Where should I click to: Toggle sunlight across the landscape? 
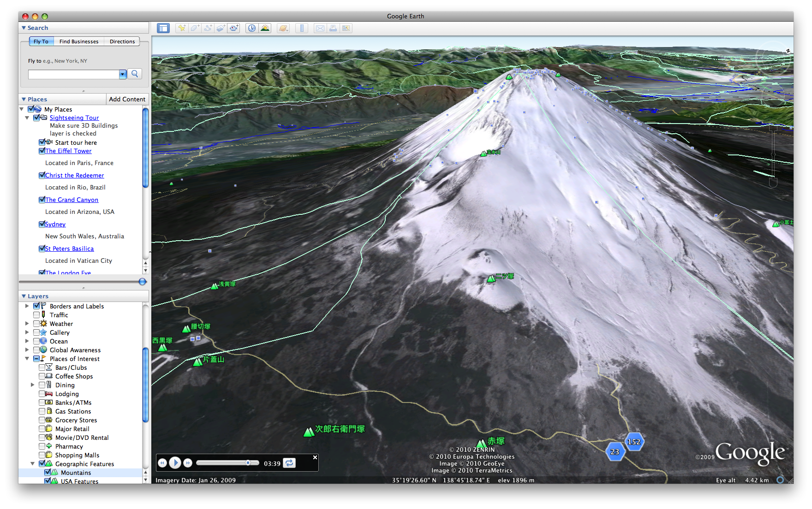[x=265, y=28]
